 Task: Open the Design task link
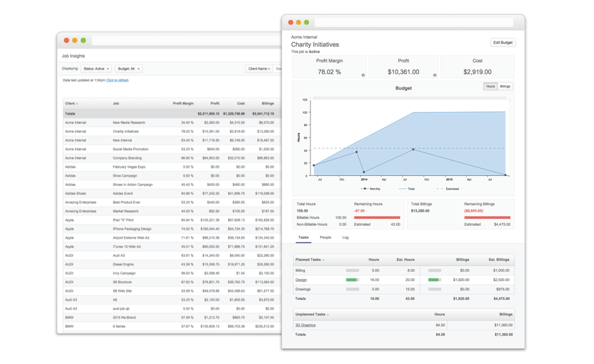click(301, 280)
